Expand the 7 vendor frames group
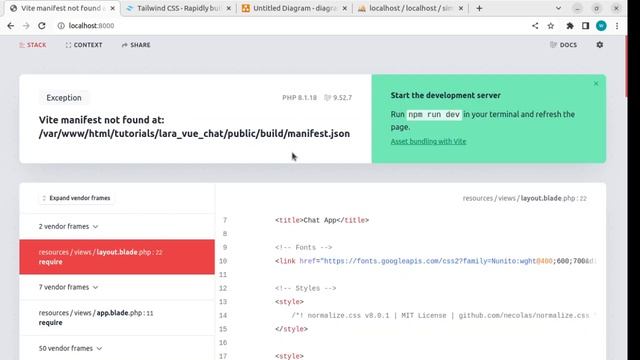 [x=68, y=287]
